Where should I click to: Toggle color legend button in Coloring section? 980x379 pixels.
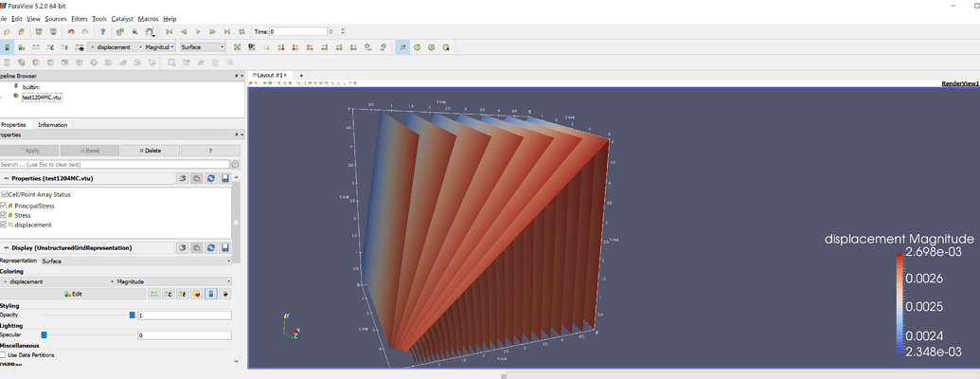coord(211,294)
